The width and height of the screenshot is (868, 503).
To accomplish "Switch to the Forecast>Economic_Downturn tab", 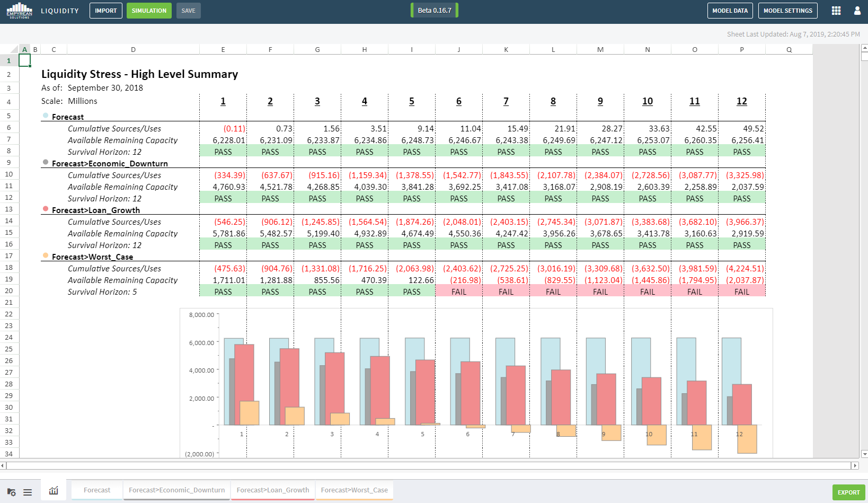I will 176,490.
